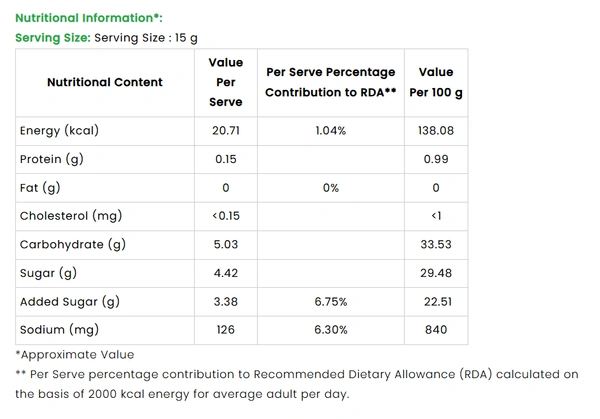Click the 840 sodium per 100 g value
The image size is (600, 419).
[x=436, y=330]
